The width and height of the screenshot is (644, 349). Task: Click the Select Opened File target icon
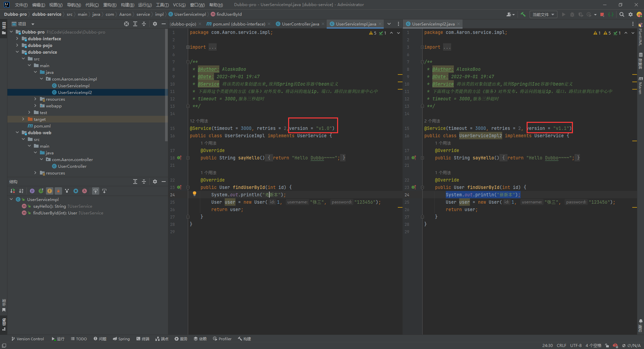(126, 24)
